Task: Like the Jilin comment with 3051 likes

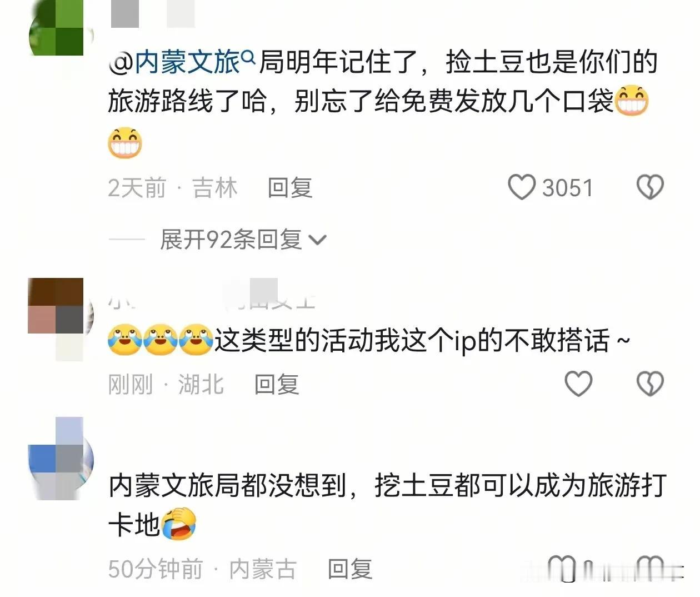Action: click(522, 187)
